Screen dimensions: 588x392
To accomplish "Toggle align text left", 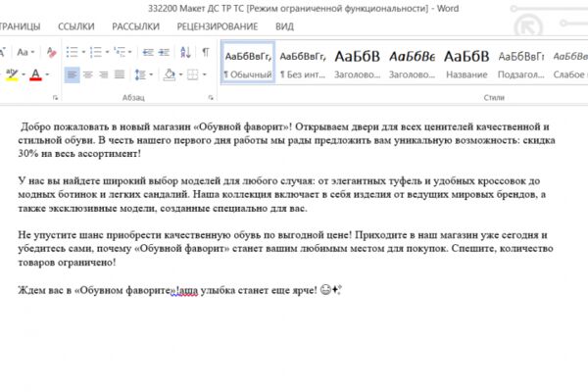I will tap(72, 74).
